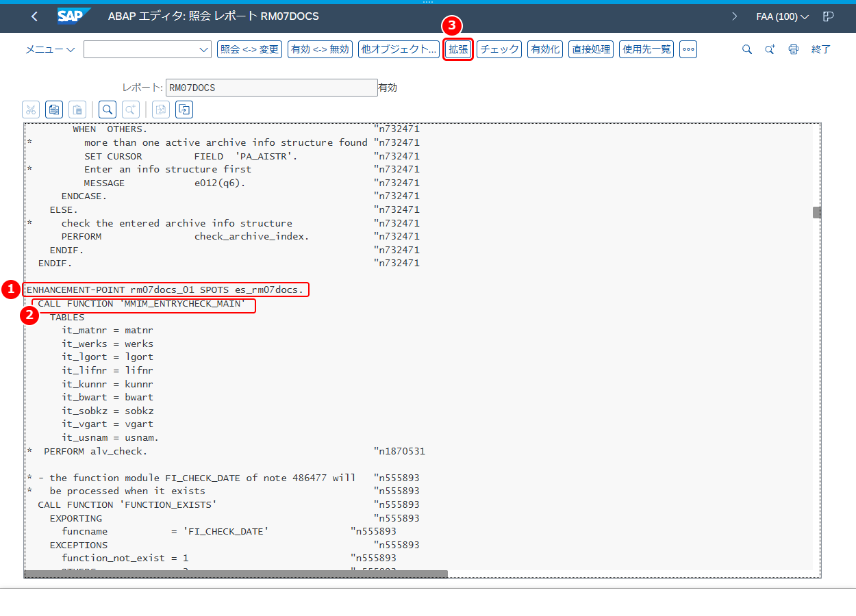
Task: Open the layout icon after FAA (100)
Action: [829, 16]
